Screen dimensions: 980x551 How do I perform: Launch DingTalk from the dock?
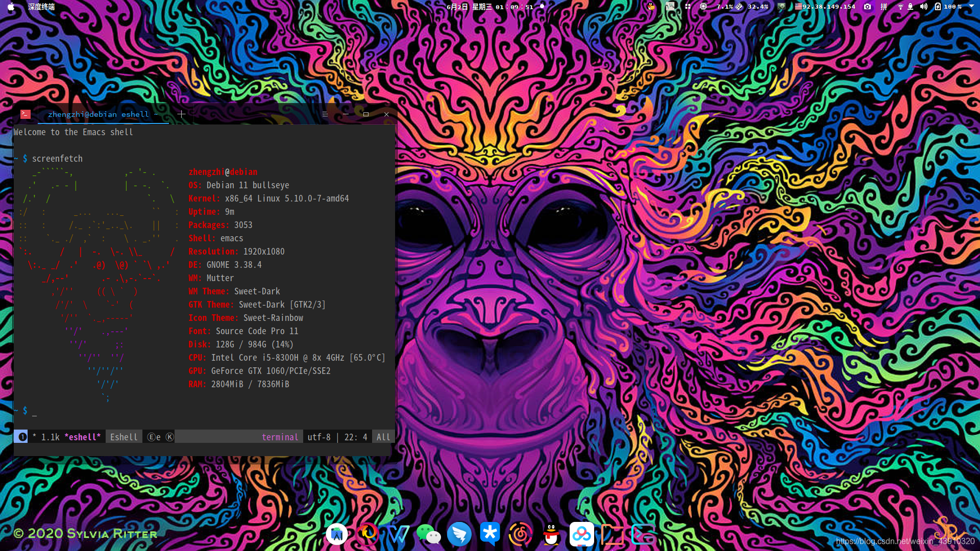459,534
